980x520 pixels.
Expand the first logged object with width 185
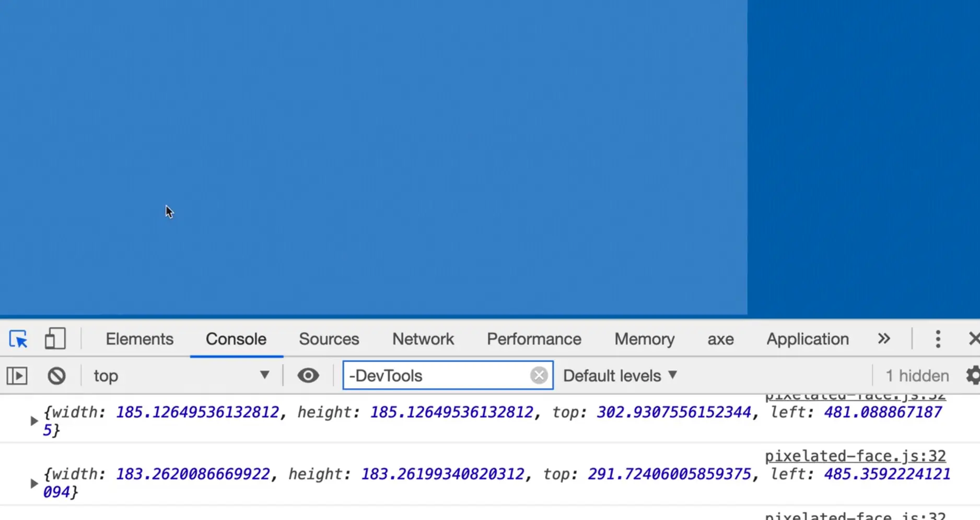pyautogui.click(x=34, y=421)
